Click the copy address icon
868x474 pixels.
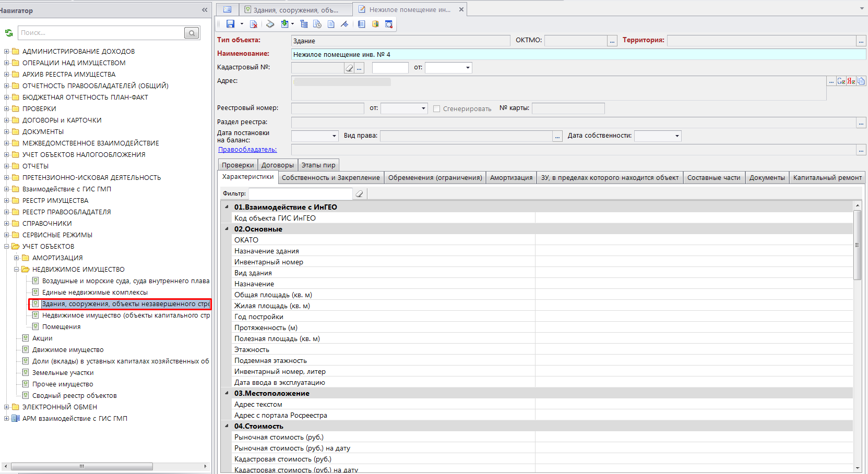click(861, 81)
